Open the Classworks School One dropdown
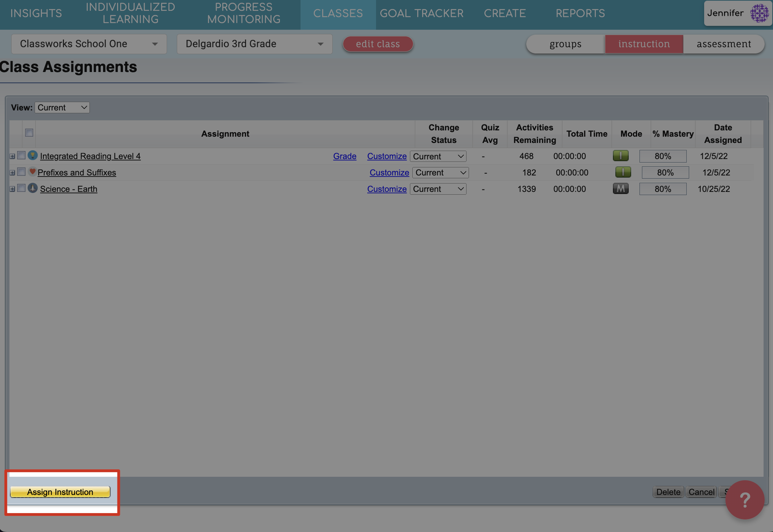The height and width of the screenshot is (532, 773). (88, 44)
